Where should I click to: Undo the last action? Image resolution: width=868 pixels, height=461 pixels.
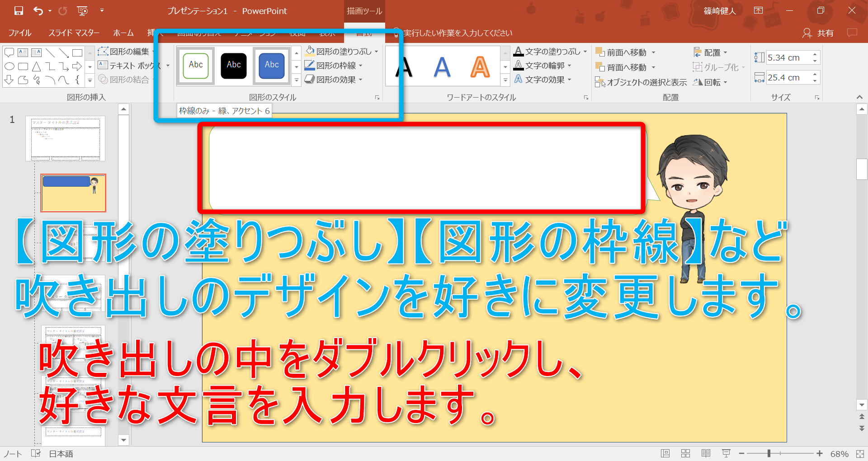[38, 11]
